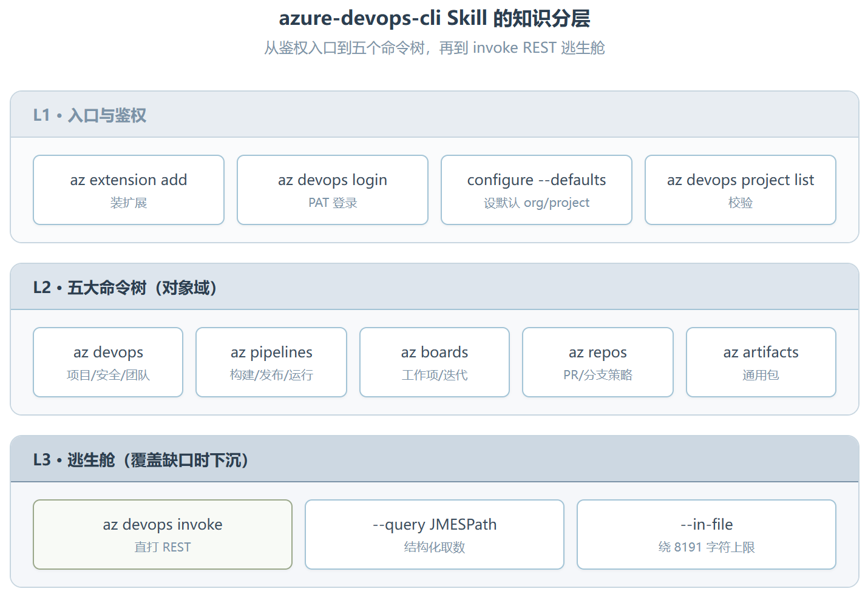
Task: Click the 'az boards' card
Action: tap(435, 362)
